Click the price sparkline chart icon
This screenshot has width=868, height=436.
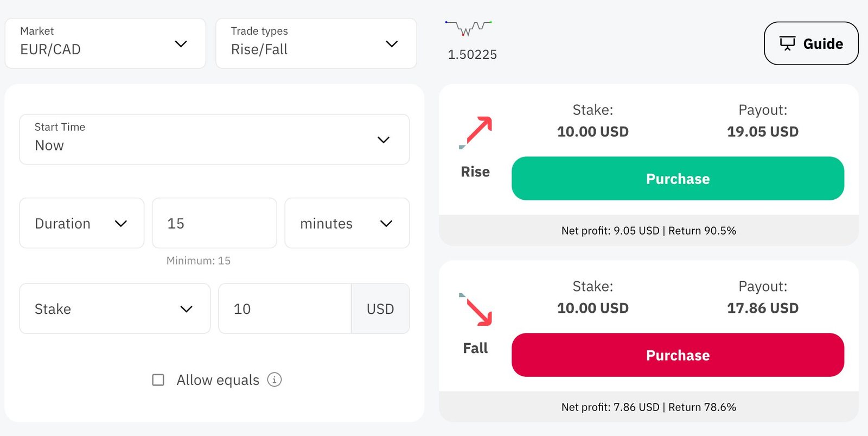pos(469,28)
